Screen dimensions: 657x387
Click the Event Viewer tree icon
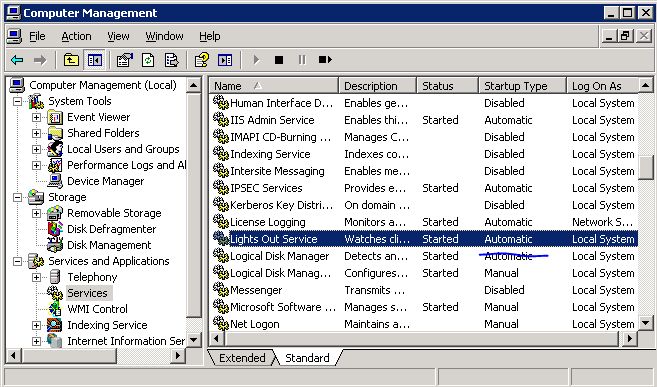[55, 118]
